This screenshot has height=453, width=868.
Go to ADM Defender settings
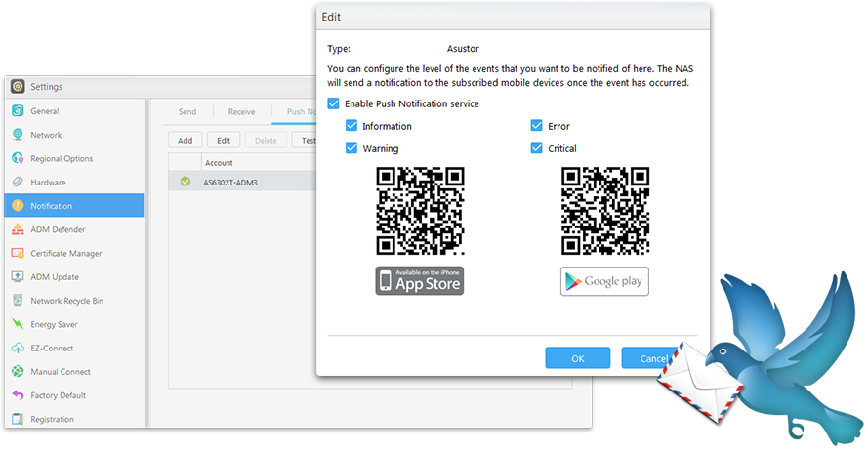pyautogui.click(x=74, y=229)
